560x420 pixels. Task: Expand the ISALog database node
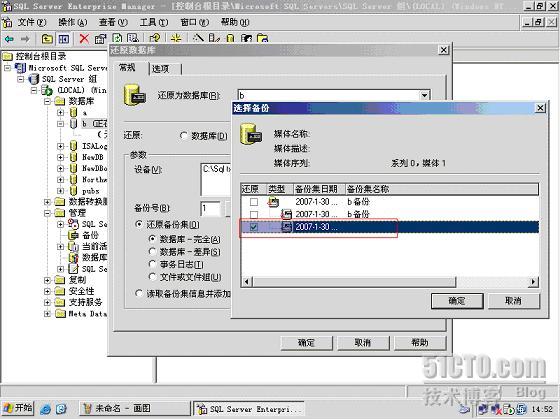point(60,146)
